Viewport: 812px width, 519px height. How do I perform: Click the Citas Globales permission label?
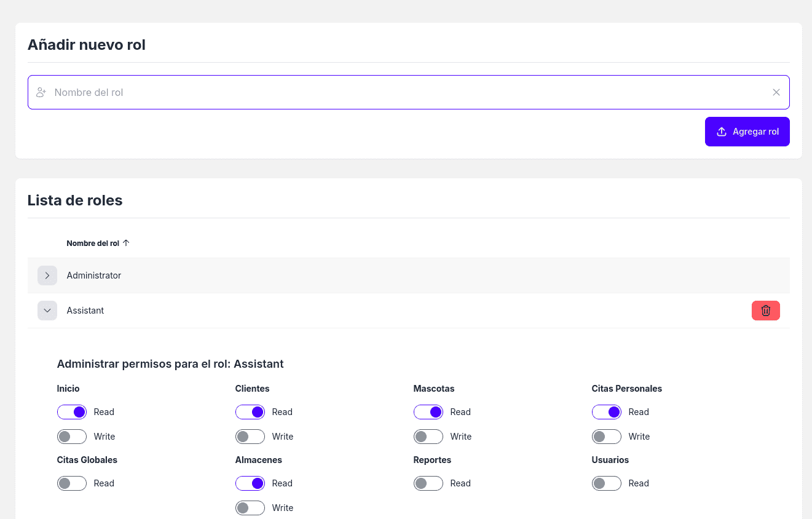click(87, 460)
